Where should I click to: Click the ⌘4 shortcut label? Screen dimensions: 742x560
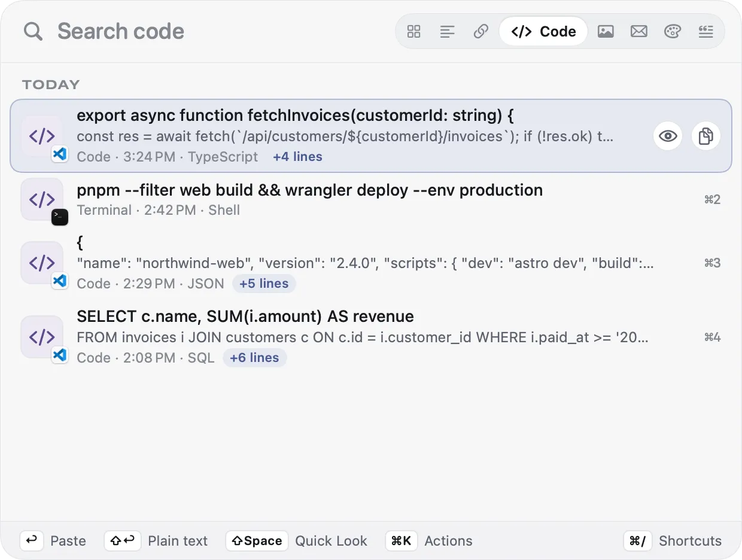pyautogui.click(x=712, y=337)
